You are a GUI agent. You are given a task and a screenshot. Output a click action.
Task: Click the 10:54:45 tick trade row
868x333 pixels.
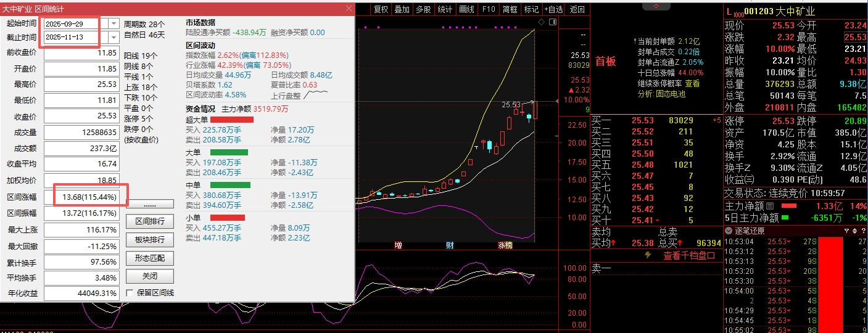pos(795,320)
